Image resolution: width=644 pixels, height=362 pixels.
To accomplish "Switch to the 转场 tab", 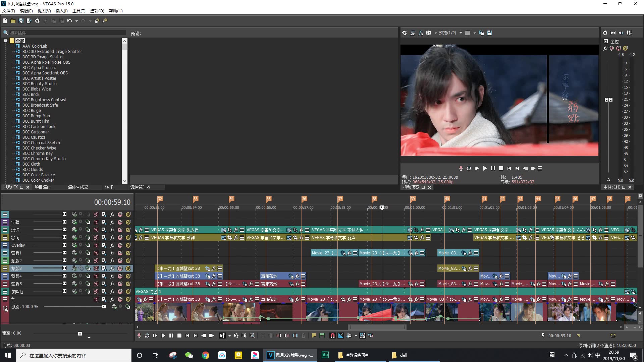I will tap(109, 187).
